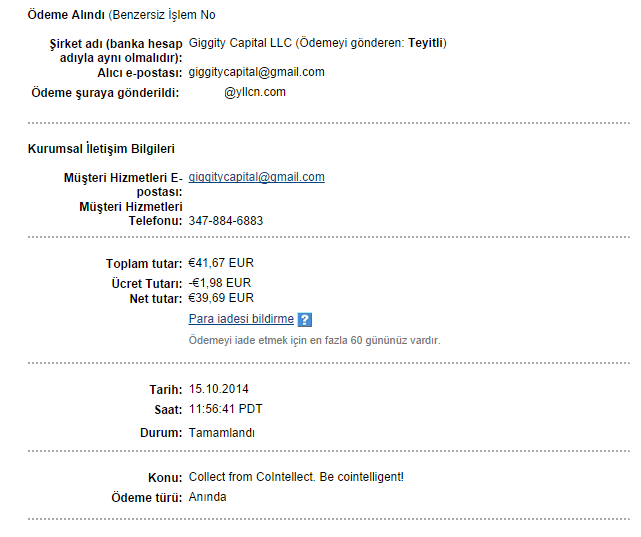Screen dimensions: 641x537
Task: Click the phone number 347-884-6883
Action: (226, 220)
